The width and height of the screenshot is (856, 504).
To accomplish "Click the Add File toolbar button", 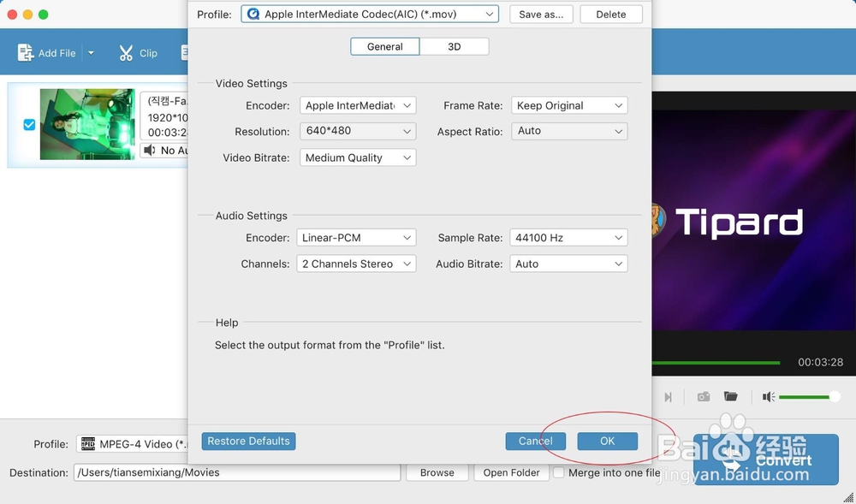I will [46, 53].
